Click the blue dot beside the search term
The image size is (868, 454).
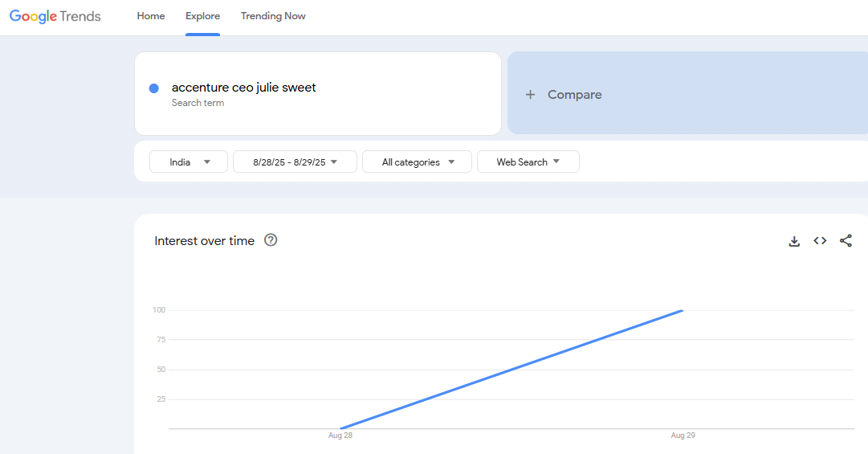pos(154,88)
